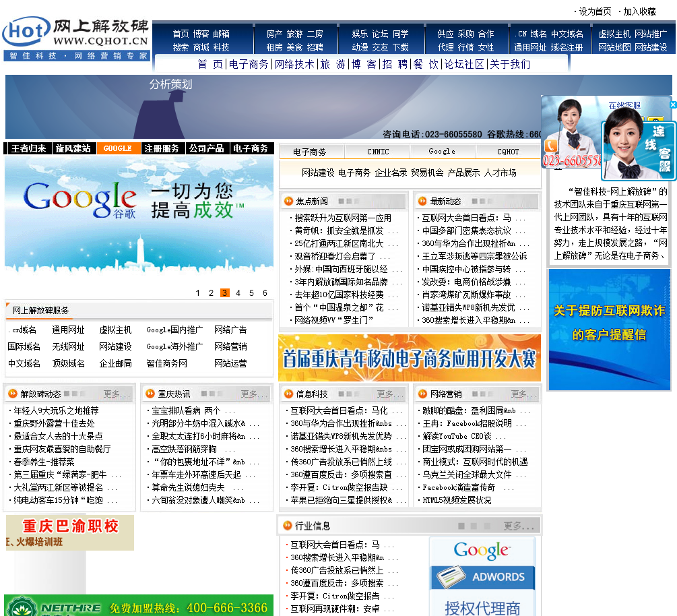This screenshot has height=616, width=677.
Task: Open the NEITHRE 免费加盟热线 advertisement banner
Action: [139, 605]
